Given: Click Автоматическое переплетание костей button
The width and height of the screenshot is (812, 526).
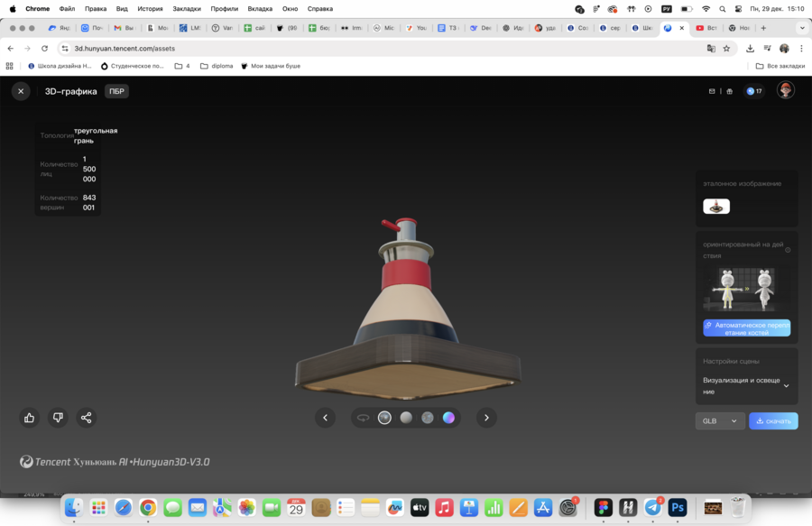Looking at the screenshot, I should [747, 328].
